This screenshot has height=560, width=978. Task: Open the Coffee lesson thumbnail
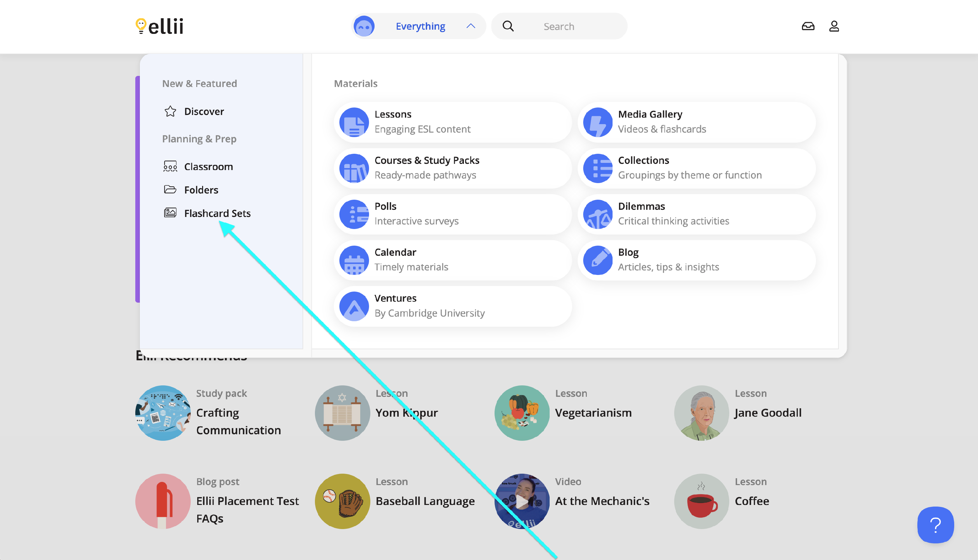(701, 501)
